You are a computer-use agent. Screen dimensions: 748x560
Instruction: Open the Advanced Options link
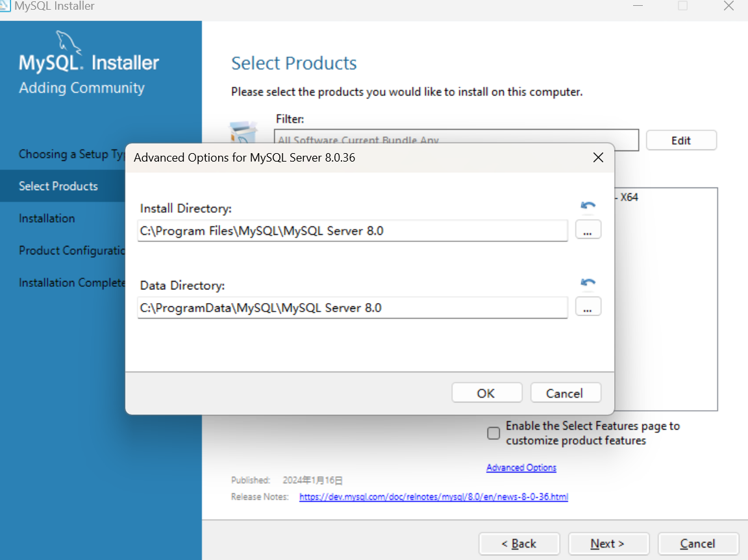(x=521, y=468)
